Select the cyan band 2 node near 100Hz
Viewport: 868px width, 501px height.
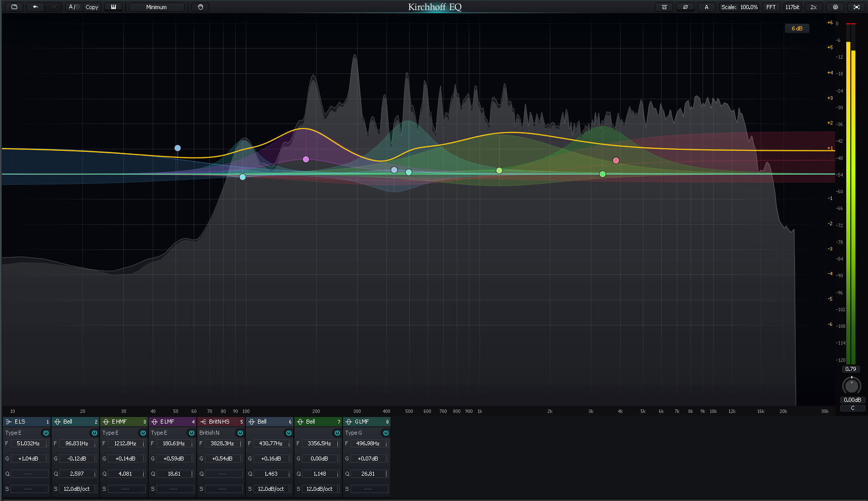pos(243,177)
